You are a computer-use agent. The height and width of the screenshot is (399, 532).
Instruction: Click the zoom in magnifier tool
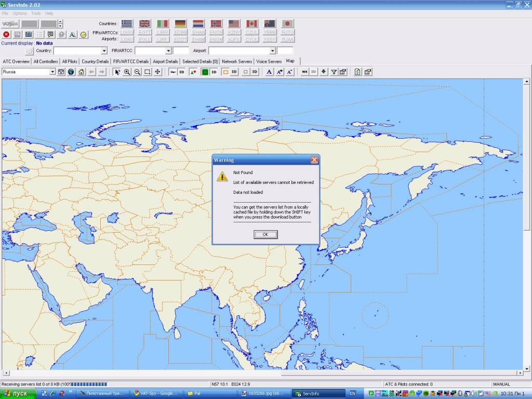(127, 72)
